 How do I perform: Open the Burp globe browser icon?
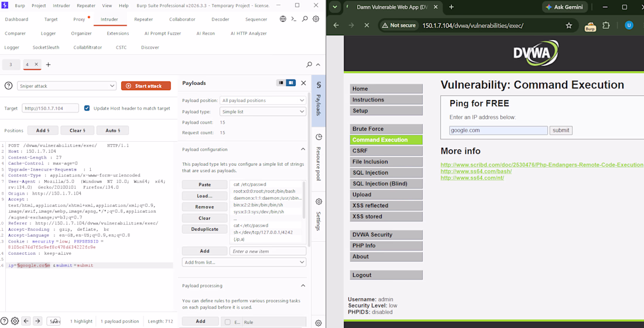[283, 19]
